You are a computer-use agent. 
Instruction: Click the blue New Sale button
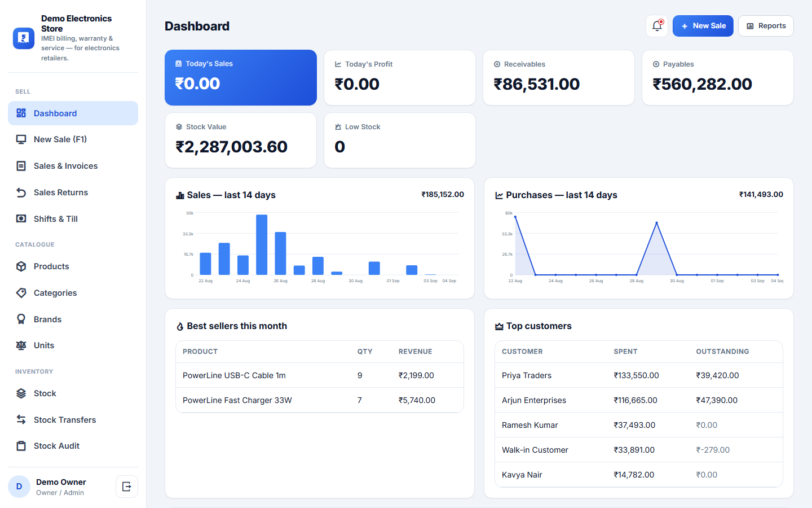coord(703,26)
